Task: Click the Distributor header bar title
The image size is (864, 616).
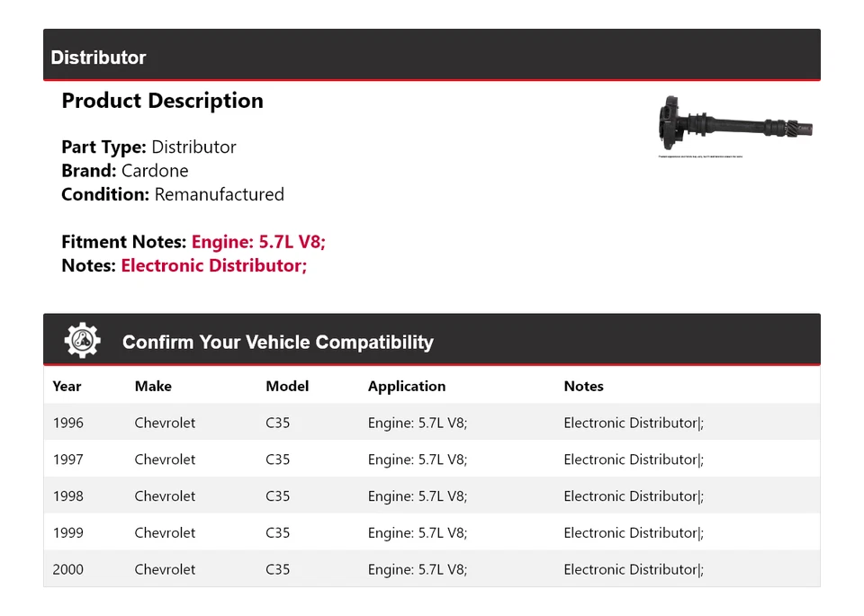Action: coord(98,58)
